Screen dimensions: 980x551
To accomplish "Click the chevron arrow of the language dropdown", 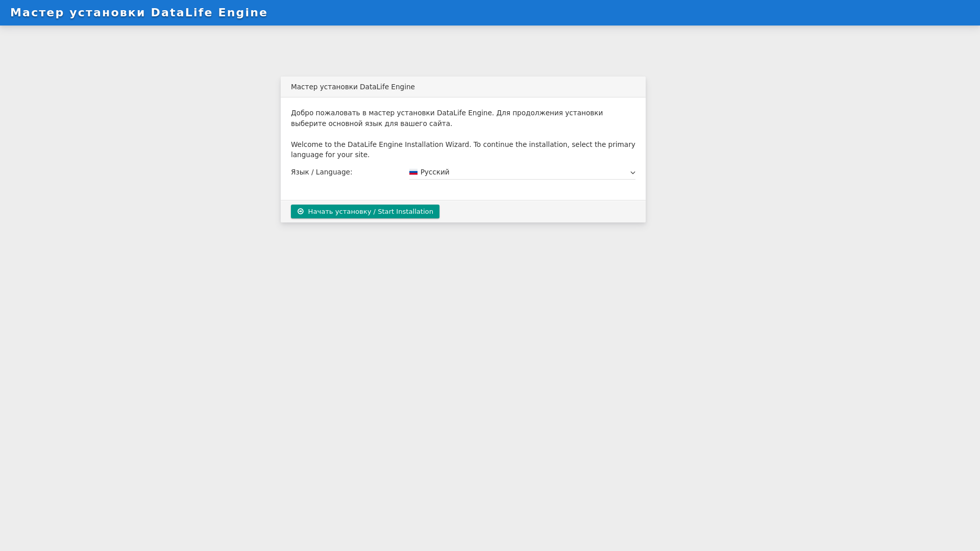I will click(x=632, y=173).
